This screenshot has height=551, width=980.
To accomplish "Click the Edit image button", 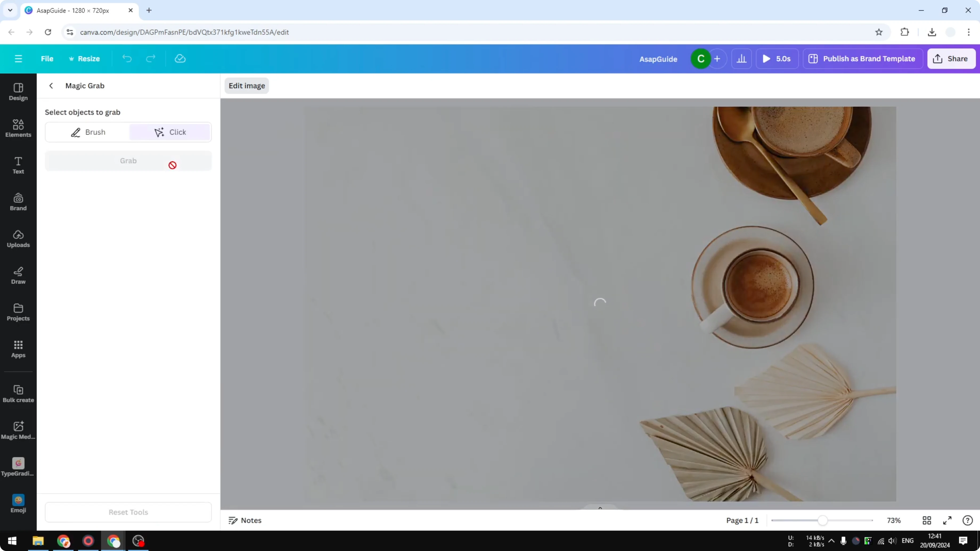I will [247, 85].
